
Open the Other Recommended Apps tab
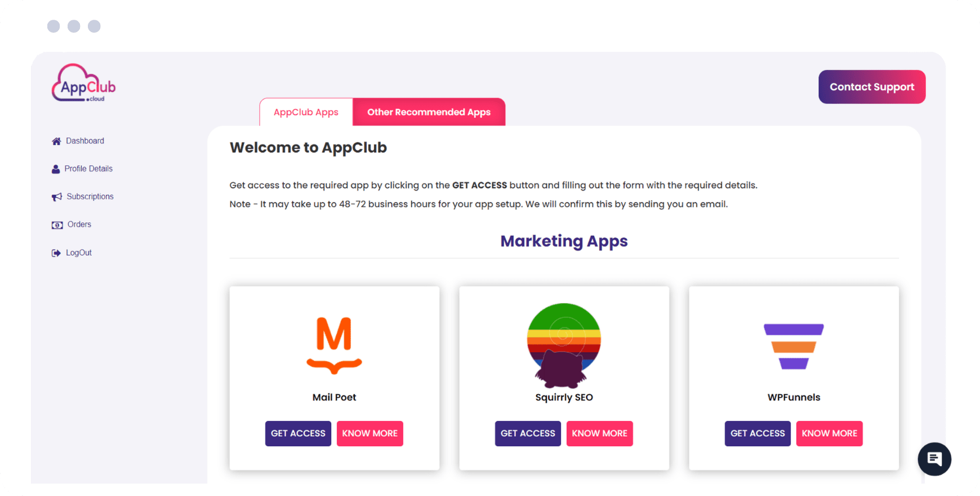click(429, 112)
